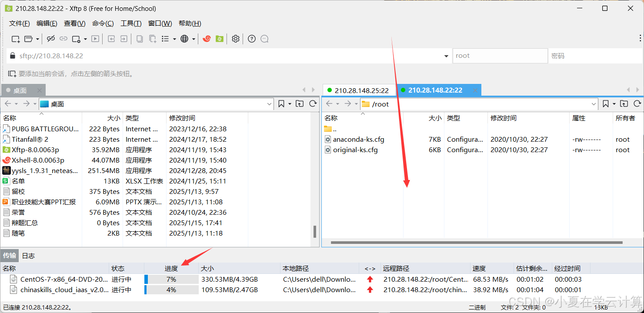644x313 pixels.
Task: Close the 210.28.148.22:22 tab
Action: click(475, 90)
